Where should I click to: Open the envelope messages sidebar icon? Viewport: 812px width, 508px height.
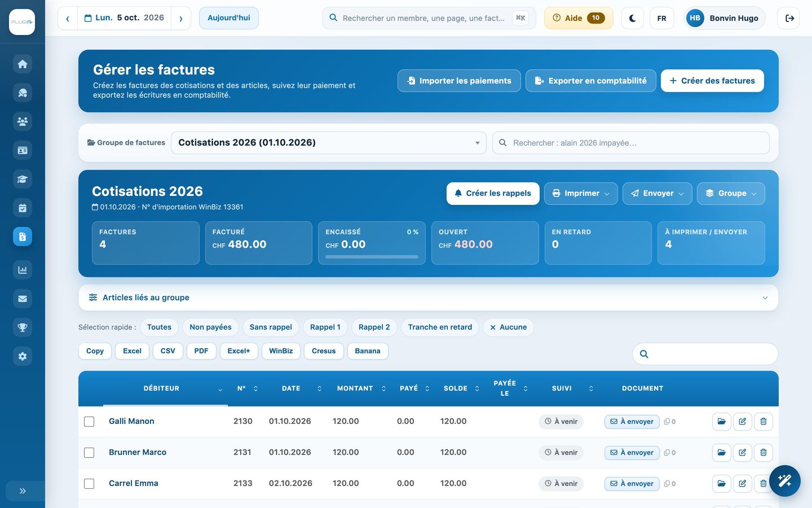(23, 299)
